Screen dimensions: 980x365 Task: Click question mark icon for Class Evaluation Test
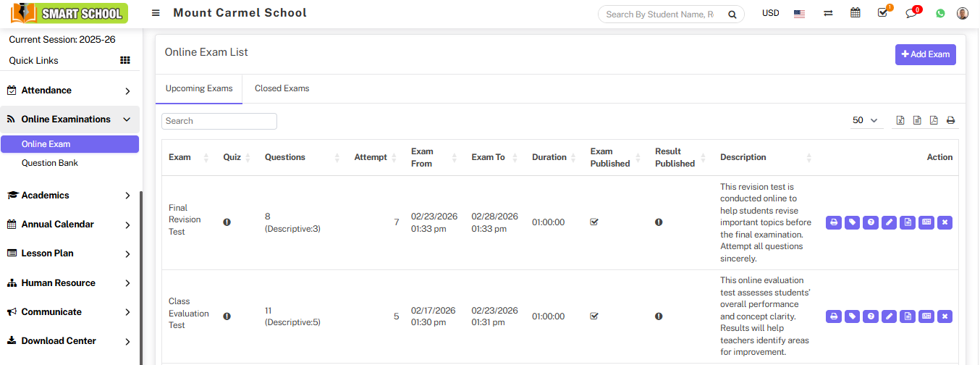pos(871,316)
